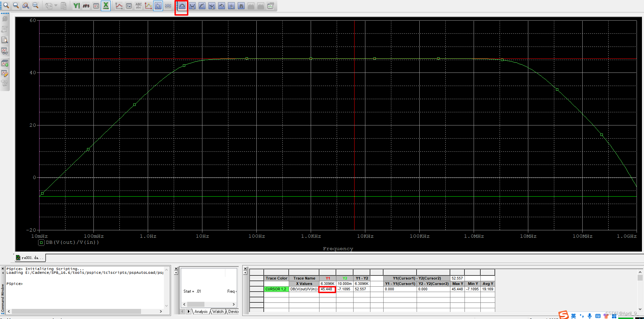Switch to the Analysis tab
644x319 pixels.
pos(201,312)
